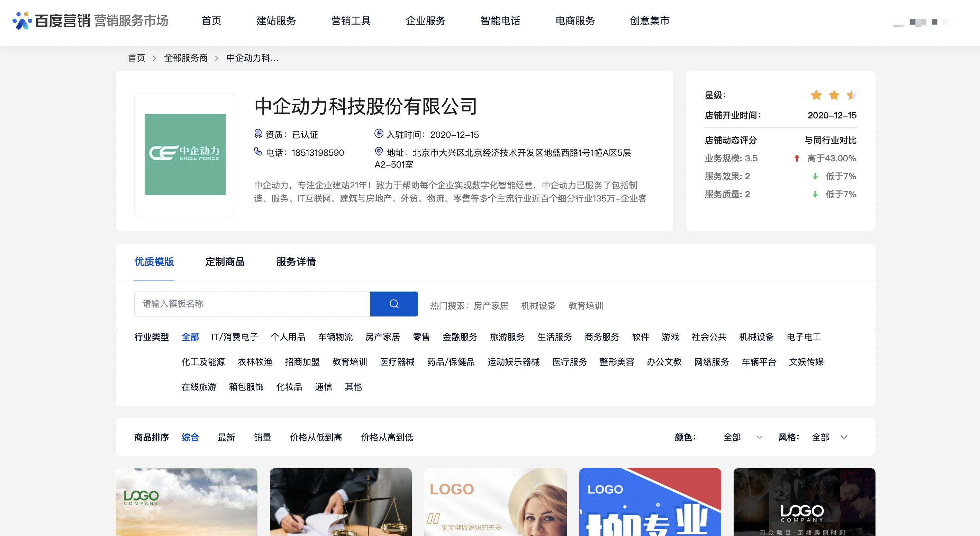The width and height of the screenshot is (980, 536).
Task: Click the Baidu Marketing logo icon
Action: tap(22, 20)
